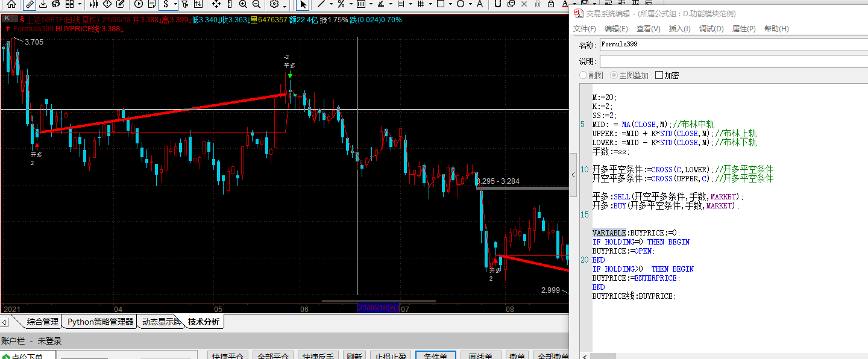Image resolution: width=868 pixels, height=359 pixels.
Task: Select the rectangle shape drawing tool
Action: click(x=441, y=4)
